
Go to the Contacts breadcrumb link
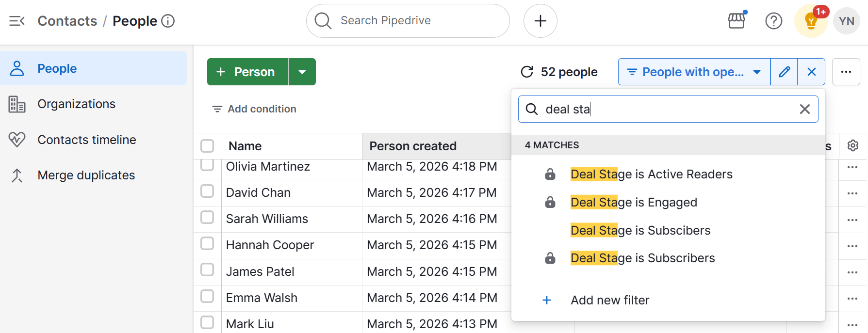click(67, 21)
